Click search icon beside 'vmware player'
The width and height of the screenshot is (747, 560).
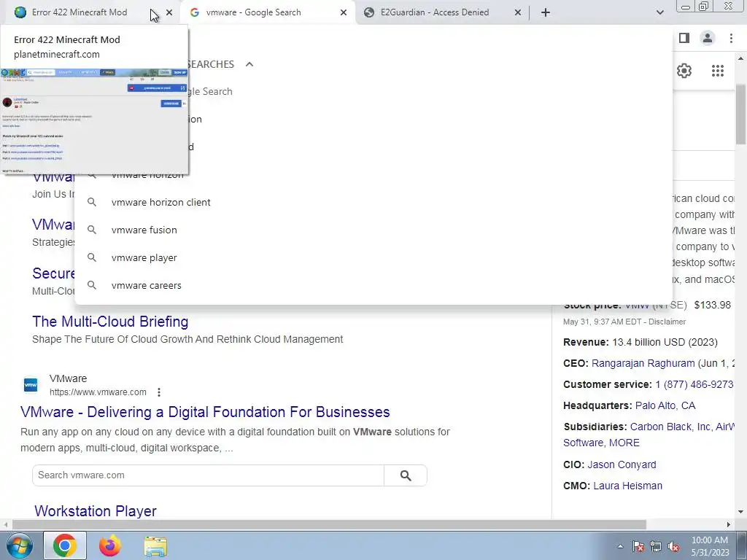click(x=92, y=257)
